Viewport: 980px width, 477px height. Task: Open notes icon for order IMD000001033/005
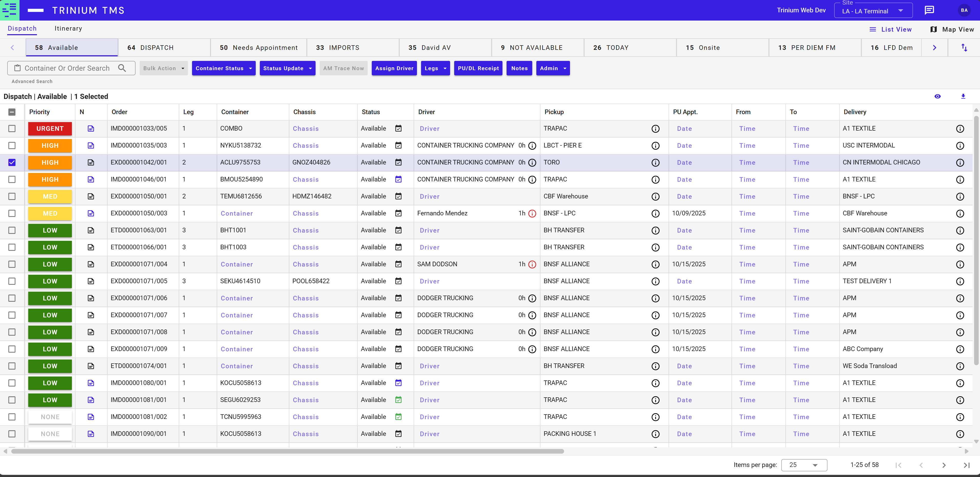(91, 129)
